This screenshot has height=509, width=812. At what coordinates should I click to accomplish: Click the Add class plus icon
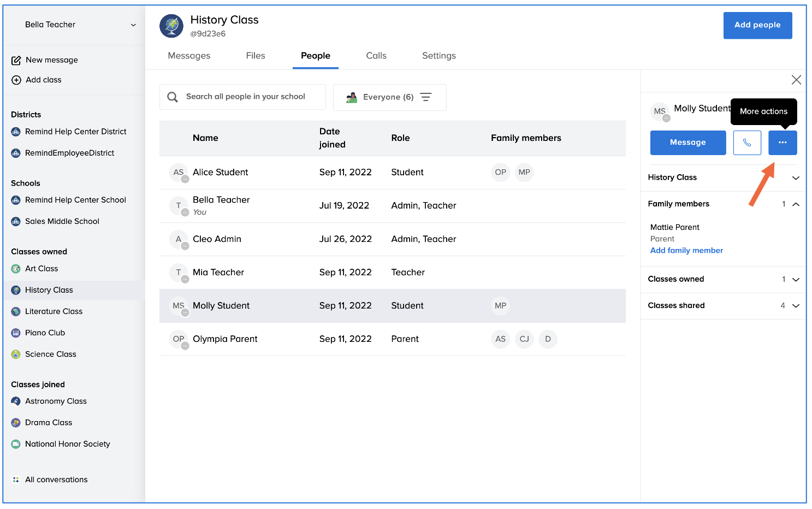pos(16,80)
